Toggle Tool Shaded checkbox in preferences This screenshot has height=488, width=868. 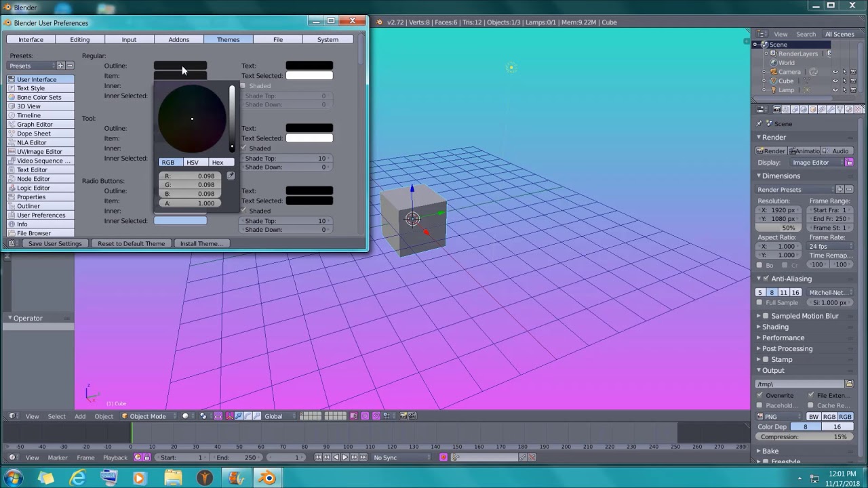tap(244, 148)
